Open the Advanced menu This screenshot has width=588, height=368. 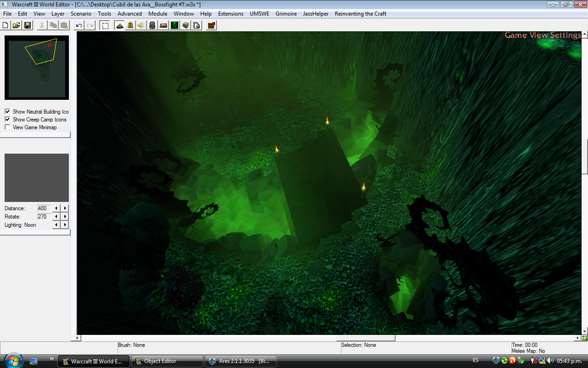click(x=130, y=14)
